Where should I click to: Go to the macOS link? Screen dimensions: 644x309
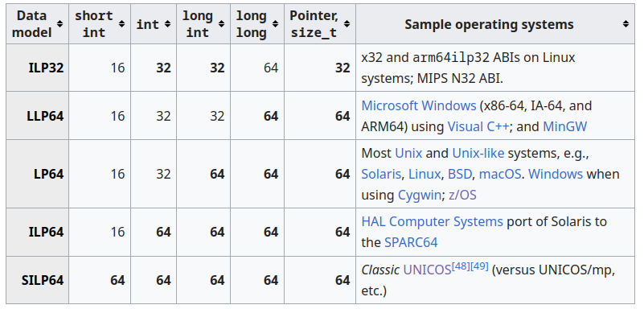click(500, 175)
